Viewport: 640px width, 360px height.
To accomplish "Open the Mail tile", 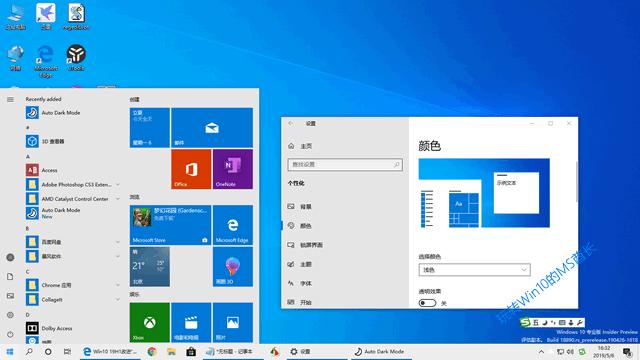I will [x=212, y=127].
